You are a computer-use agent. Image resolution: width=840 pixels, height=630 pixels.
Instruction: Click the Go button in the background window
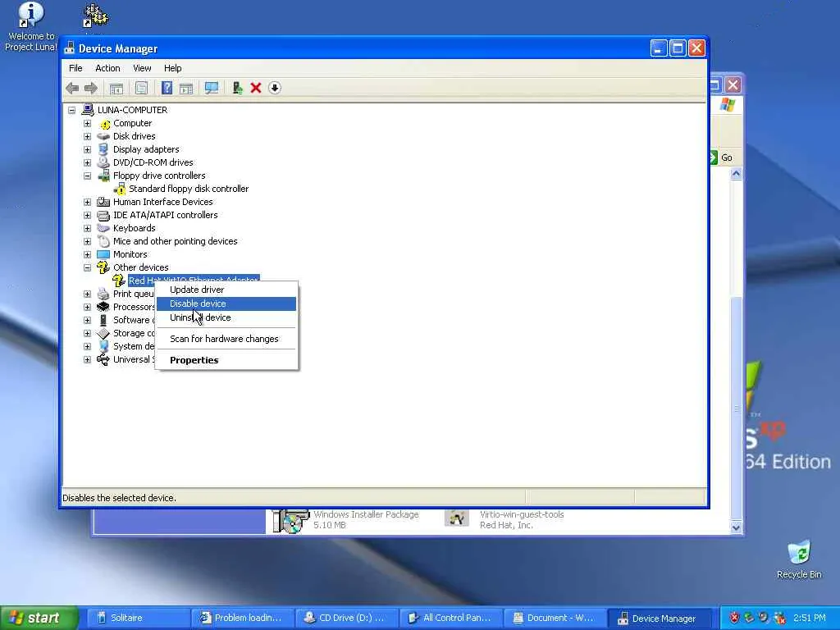[x=722, y=157]
